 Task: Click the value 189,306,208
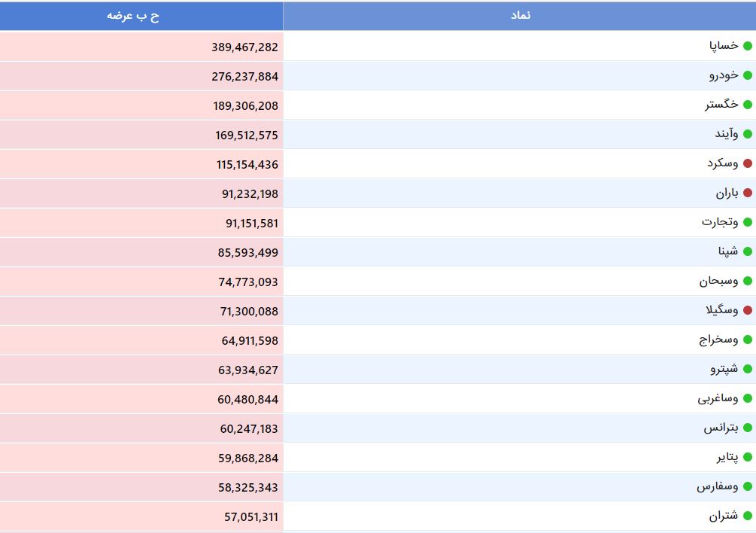click(x=246, y=106)
